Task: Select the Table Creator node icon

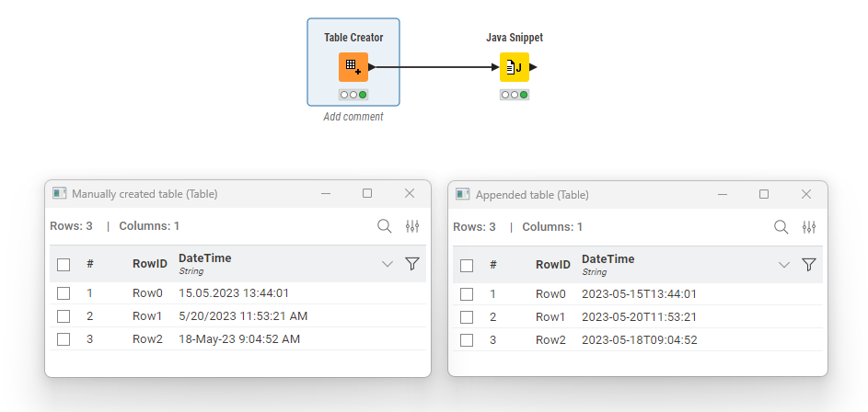Action: [353, 67]
